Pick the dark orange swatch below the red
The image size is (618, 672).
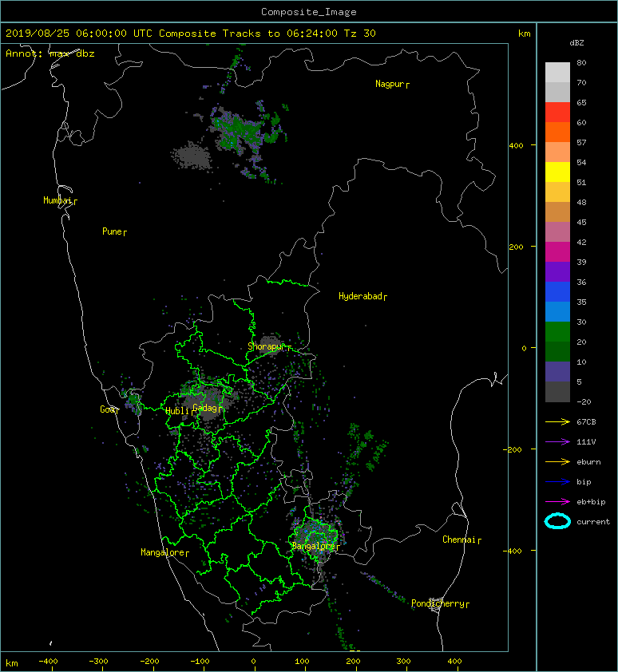557,132
